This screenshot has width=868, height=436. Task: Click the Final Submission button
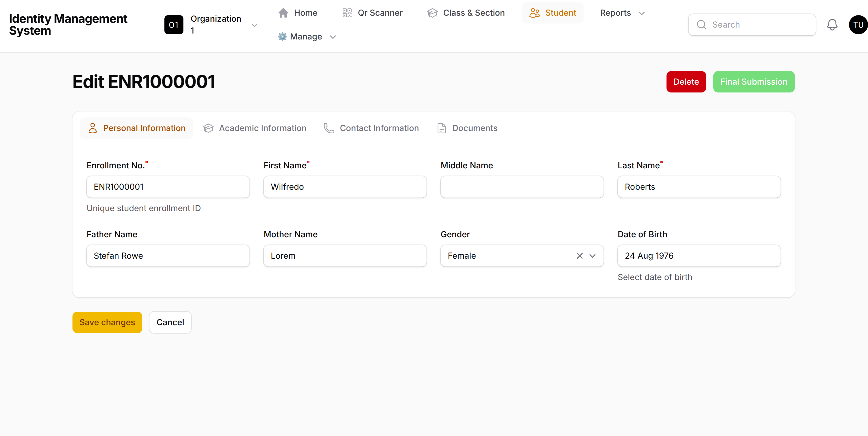click(x=754, y=82)
